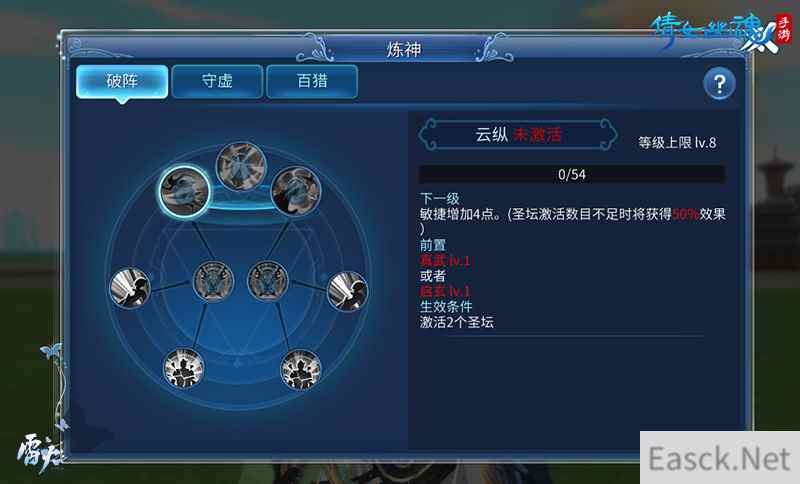800x484 pixels.
Task: Open the question mark help button
Action: tap(719, 84)
